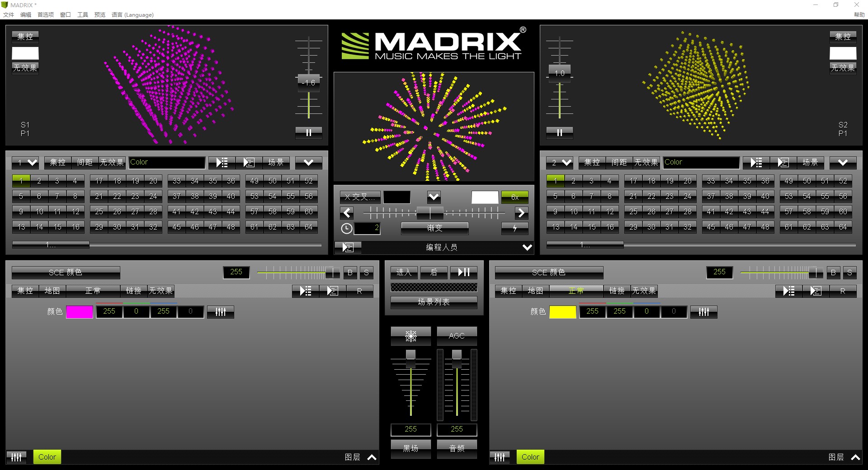
Task: Open the 窗口 menu
Action: pos(66,15)
